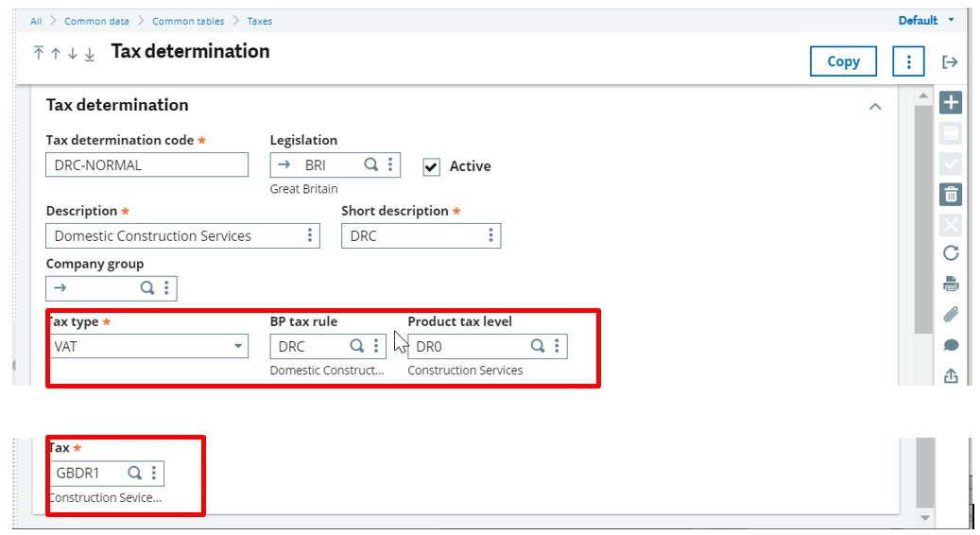Open BP tax rule actions menu
The image size is (980, 535).
tap(375, 346)
